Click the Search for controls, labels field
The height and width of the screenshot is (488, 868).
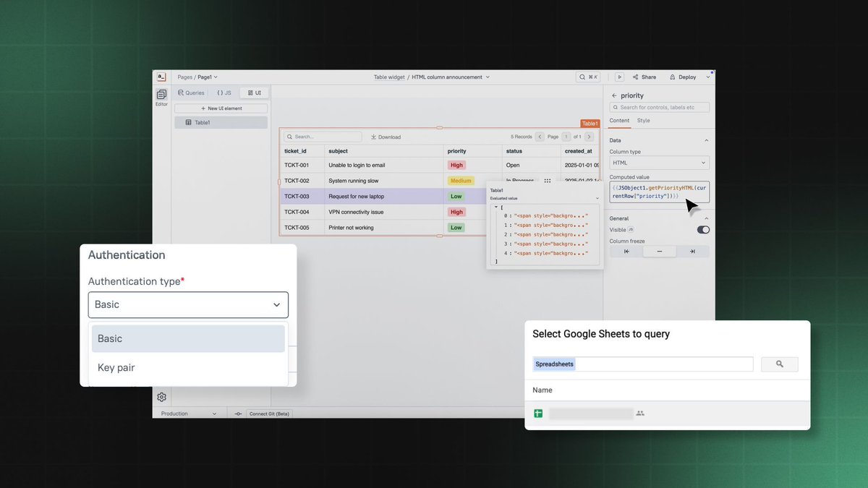pos(660,107)
